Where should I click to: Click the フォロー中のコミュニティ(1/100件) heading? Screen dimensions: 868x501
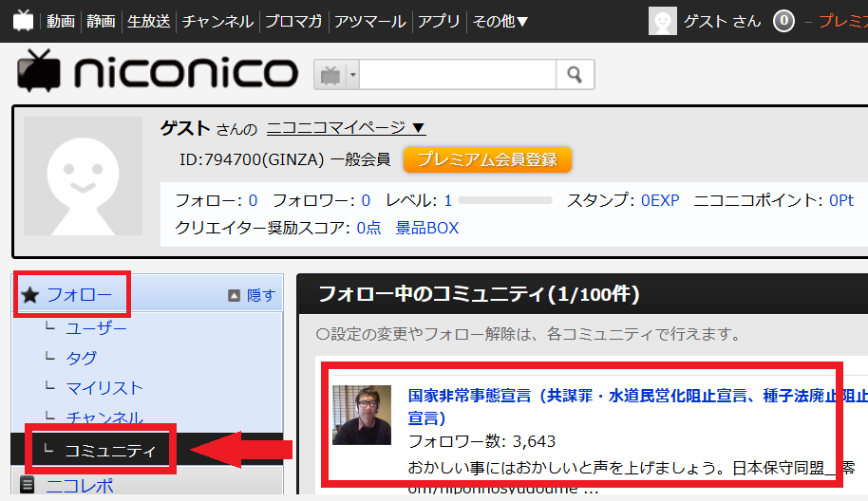point(480,293)
